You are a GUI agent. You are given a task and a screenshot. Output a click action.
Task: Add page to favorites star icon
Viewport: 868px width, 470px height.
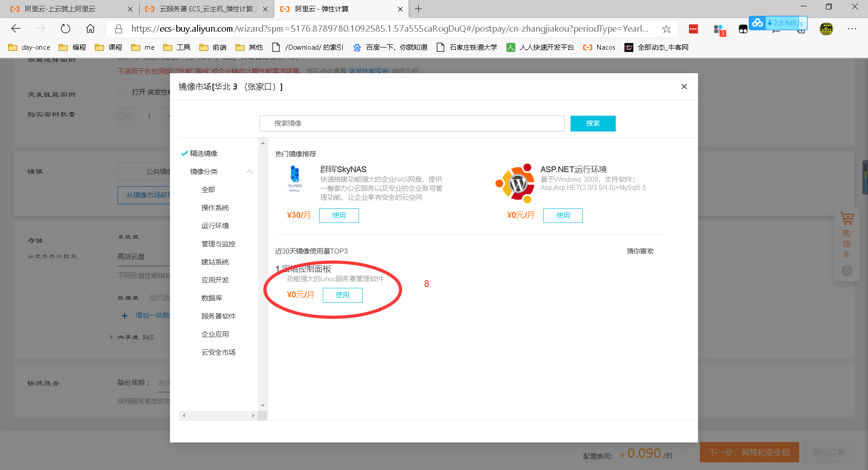666,29
